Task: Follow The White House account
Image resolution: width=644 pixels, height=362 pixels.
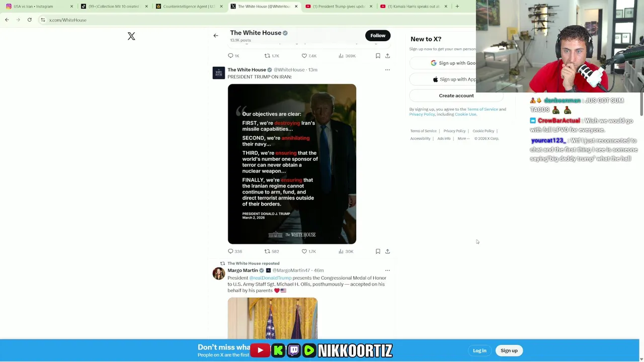Action: (378, 36)
